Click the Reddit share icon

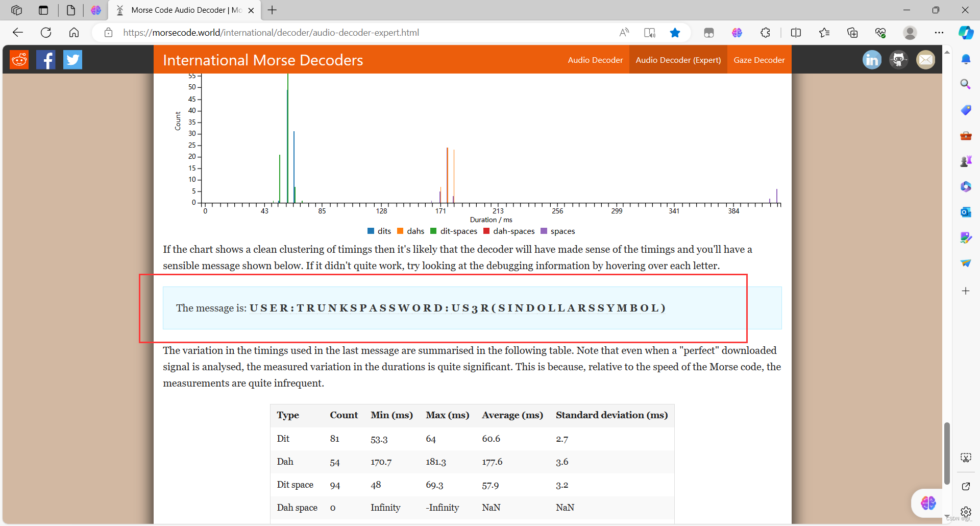pos(19,60)
